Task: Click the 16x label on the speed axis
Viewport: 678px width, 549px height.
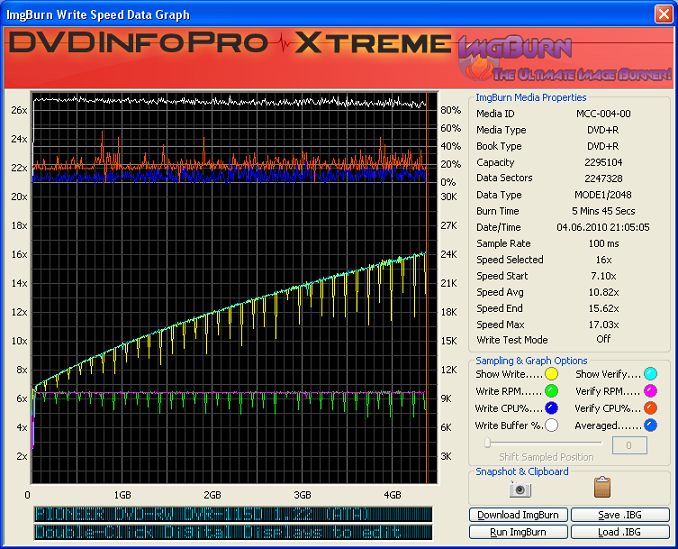Action: [19, 254]
